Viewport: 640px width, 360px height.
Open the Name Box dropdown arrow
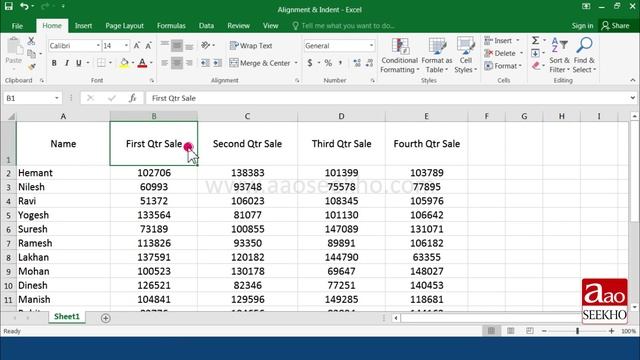coord(57,98)
